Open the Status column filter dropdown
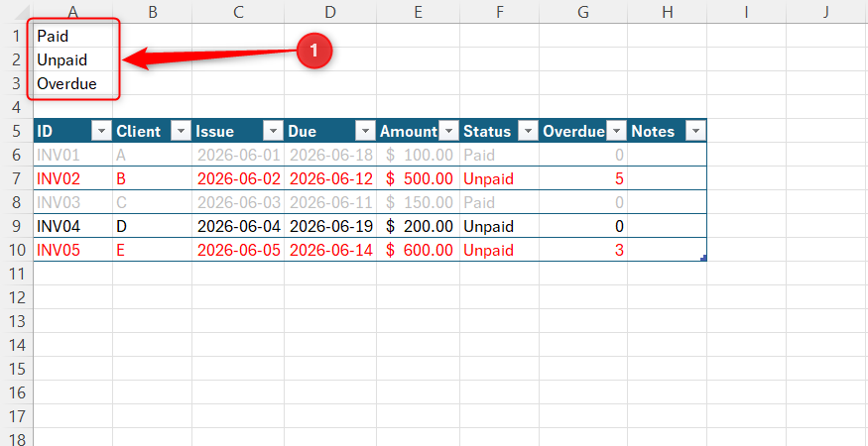The height and width of the screenshot is (446, 868). point(528,131)
